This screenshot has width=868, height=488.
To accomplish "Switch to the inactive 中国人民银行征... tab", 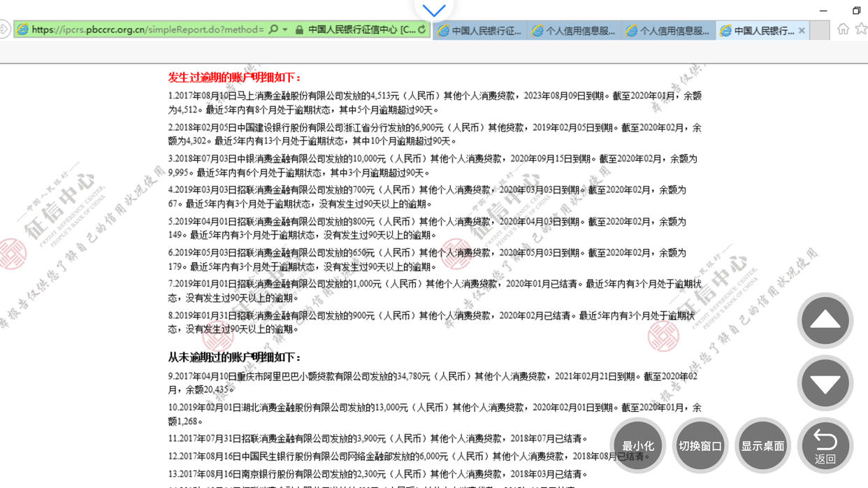I will (479, 31).
